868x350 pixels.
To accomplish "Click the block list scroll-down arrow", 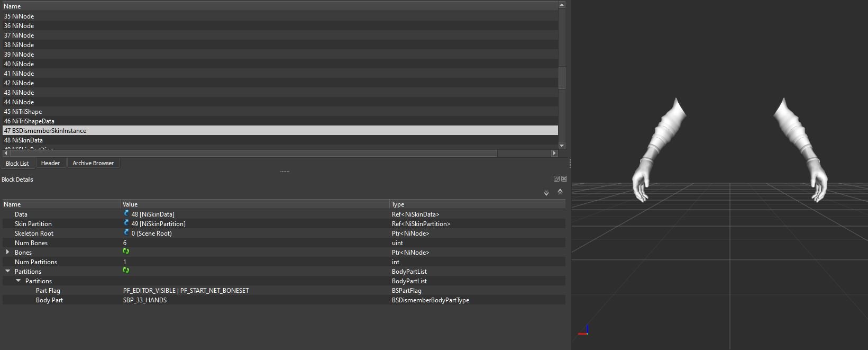I will click(562, 146).
